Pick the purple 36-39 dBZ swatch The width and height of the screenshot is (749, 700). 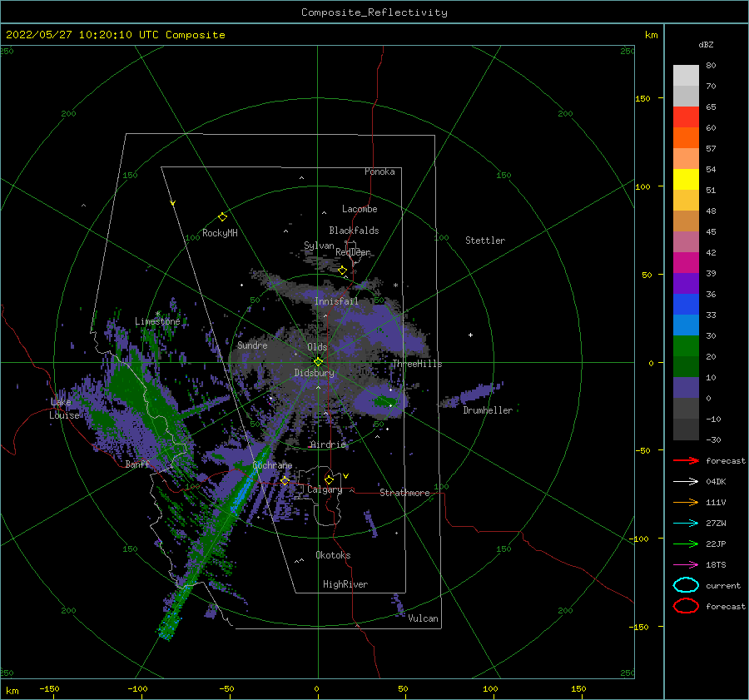tap(686, 284)
